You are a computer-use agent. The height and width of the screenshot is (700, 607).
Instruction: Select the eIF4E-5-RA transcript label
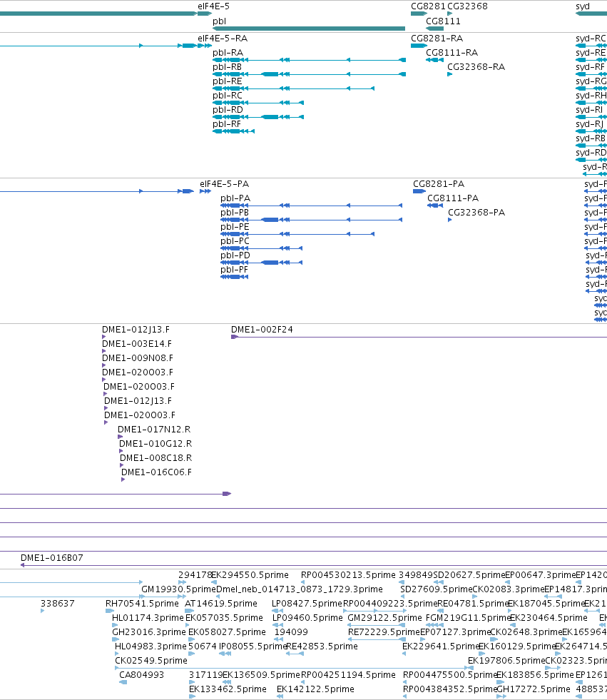point(223,39)
